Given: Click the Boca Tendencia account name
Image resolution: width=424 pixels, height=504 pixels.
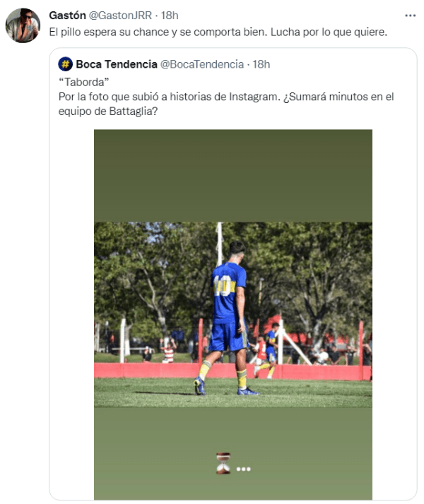Looking at the screenshot, I should pos(117,64).
